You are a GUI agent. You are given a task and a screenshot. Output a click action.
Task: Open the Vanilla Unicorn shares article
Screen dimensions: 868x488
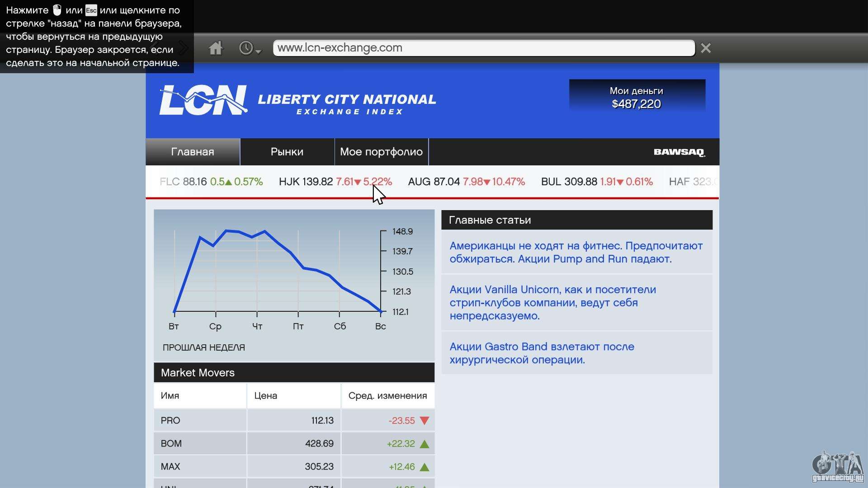tap(576, 303)
